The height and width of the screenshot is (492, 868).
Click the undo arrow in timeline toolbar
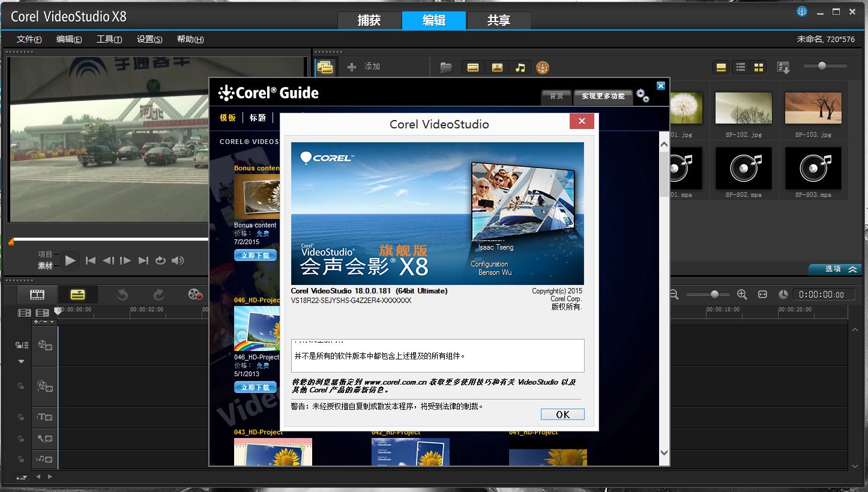[x=122, y=295]
